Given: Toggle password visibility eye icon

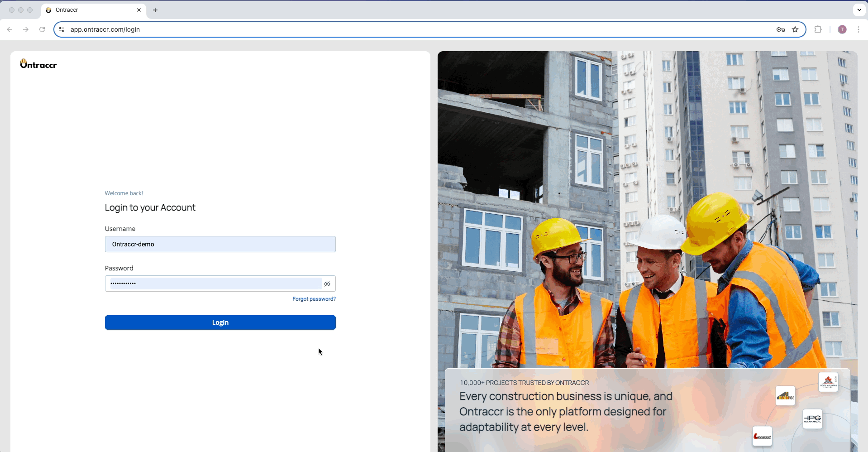Looking at the screenshot, I should coord(327,284).
